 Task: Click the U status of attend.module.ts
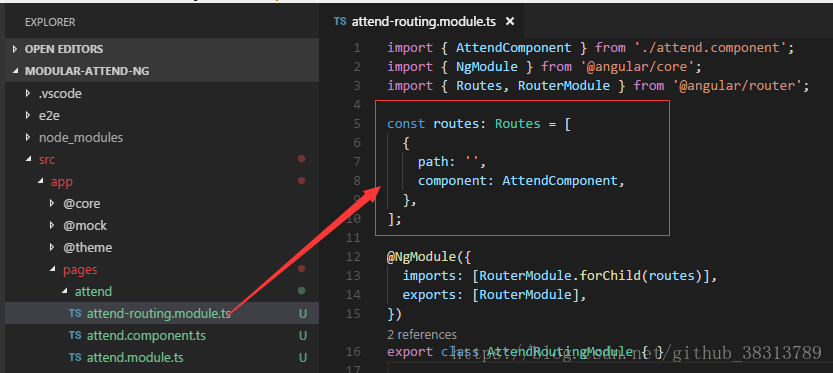302,358
